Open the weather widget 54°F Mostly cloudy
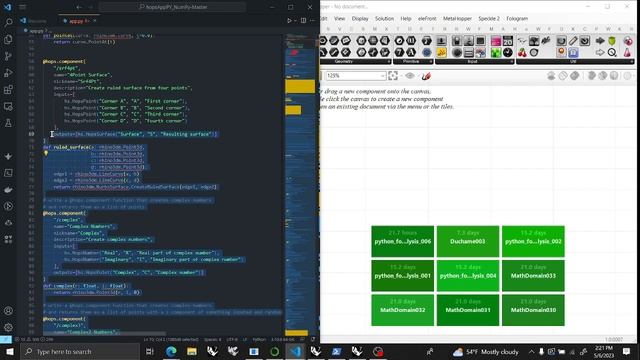Screen dimensions: 640x360 point(486,351)
